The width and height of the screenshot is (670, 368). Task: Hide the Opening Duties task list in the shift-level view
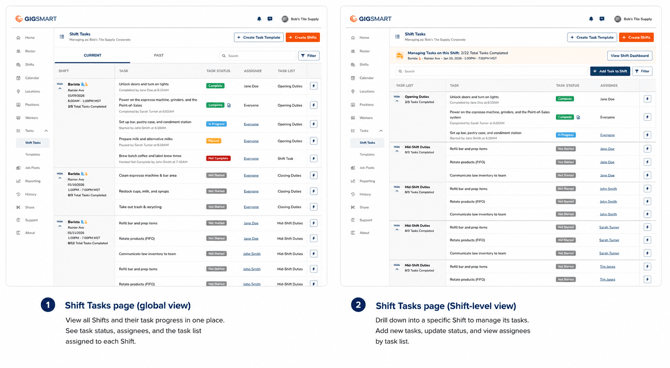(x=397, y=98)
